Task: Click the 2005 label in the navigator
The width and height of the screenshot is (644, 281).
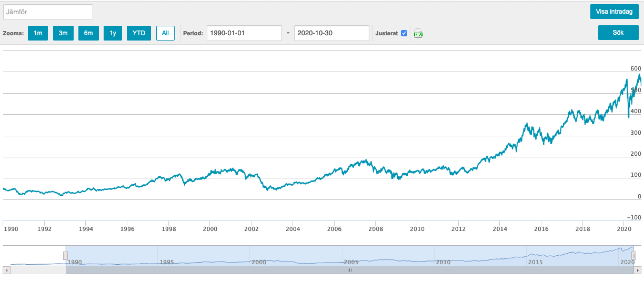Action: pyautogui.click(x=351, y=262)
